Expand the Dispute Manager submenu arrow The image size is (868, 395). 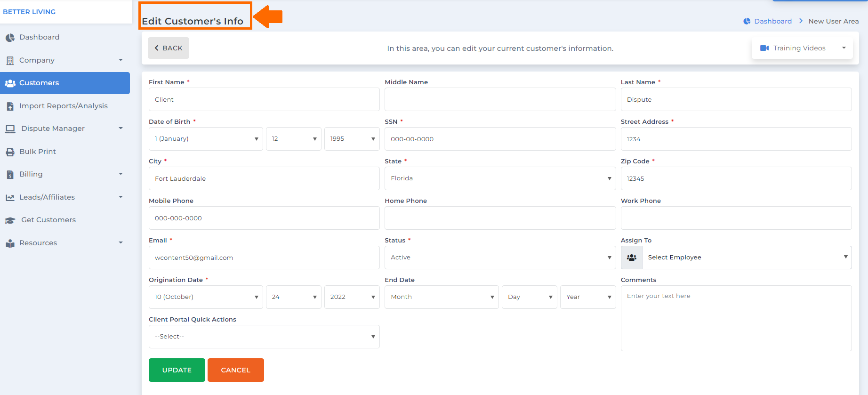[121, 129]
